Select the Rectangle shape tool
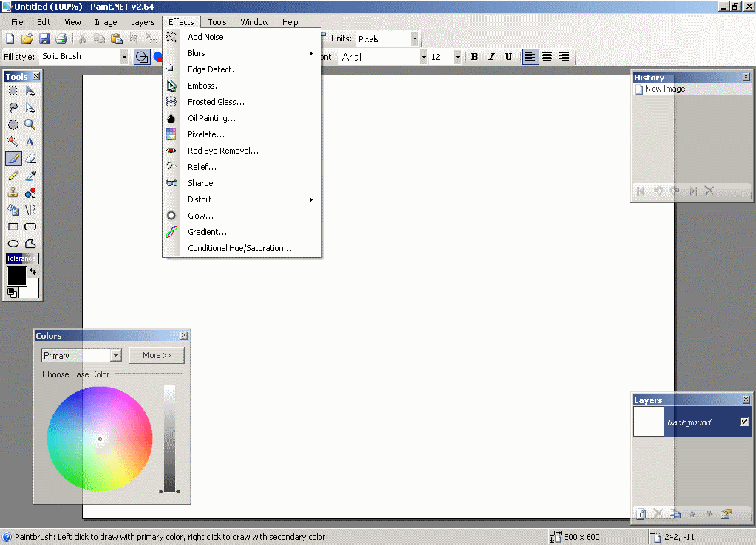Screen dimensions: 756x545 (x=13, y=227)
